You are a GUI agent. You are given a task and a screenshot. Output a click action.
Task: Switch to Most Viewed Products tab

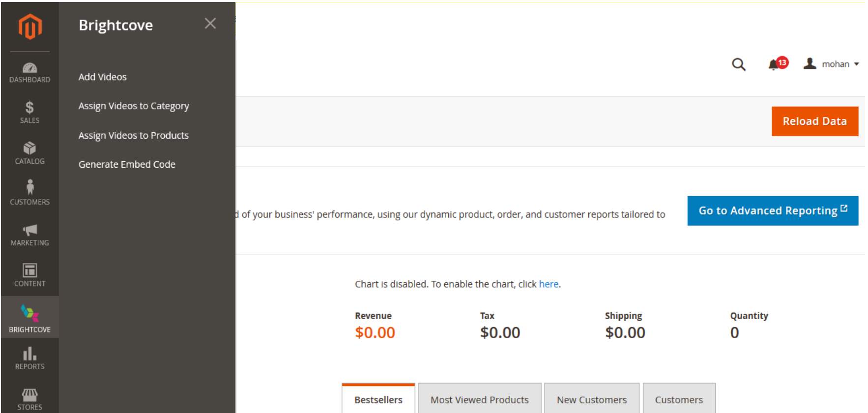pyautogui.click(x=479, y=399)
